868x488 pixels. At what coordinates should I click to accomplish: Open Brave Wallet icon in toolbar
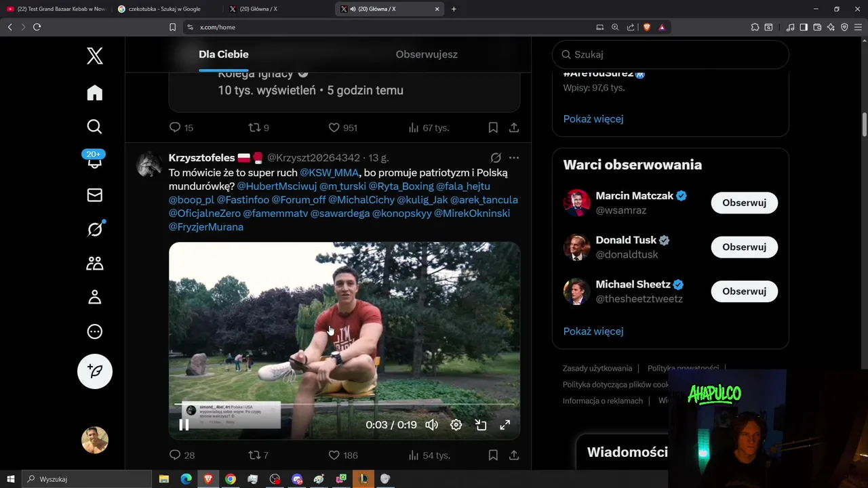(817, 27)
